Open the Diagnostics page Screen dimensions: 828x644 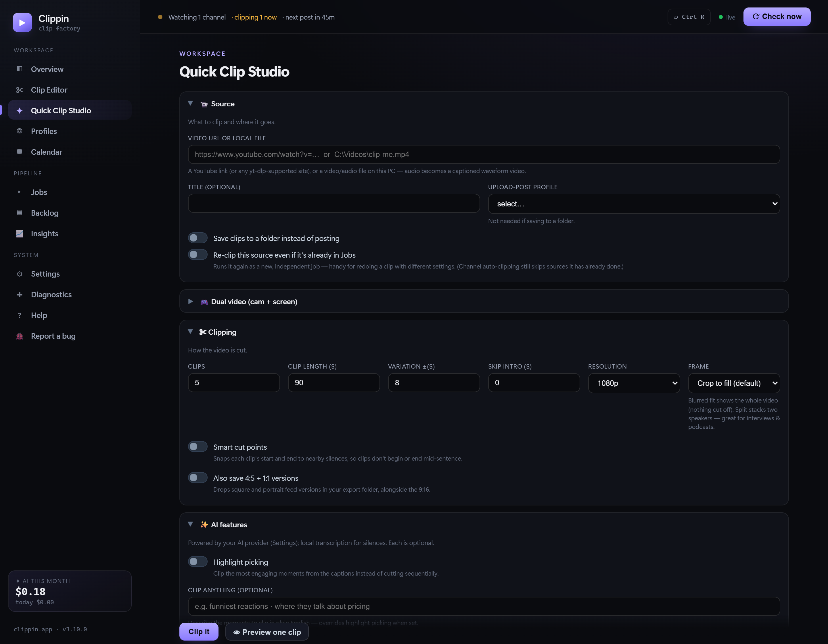pyautogui.click(x=70, y=294)
